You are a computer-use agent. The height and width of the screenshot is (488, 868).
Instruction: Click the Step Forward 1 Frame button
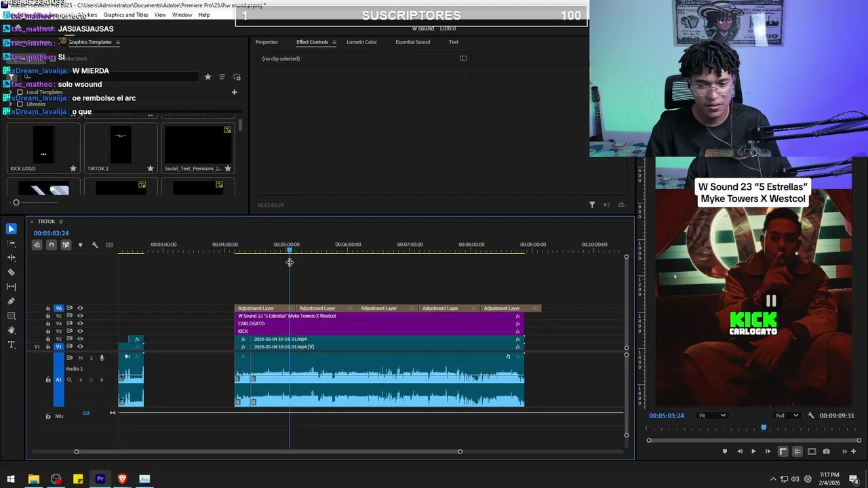[768, 451]
